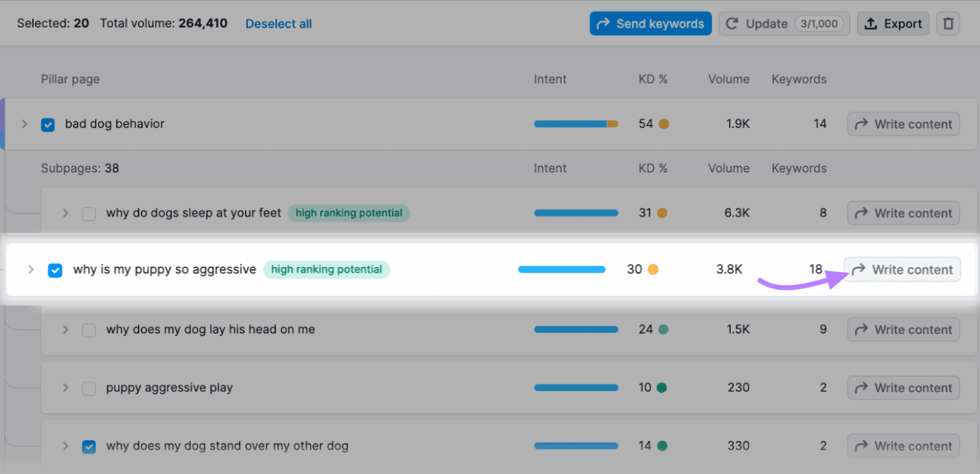980x474 pixels.
Task: Click the green KD difficulty dot beside 14
Action: tap(663, 446)
